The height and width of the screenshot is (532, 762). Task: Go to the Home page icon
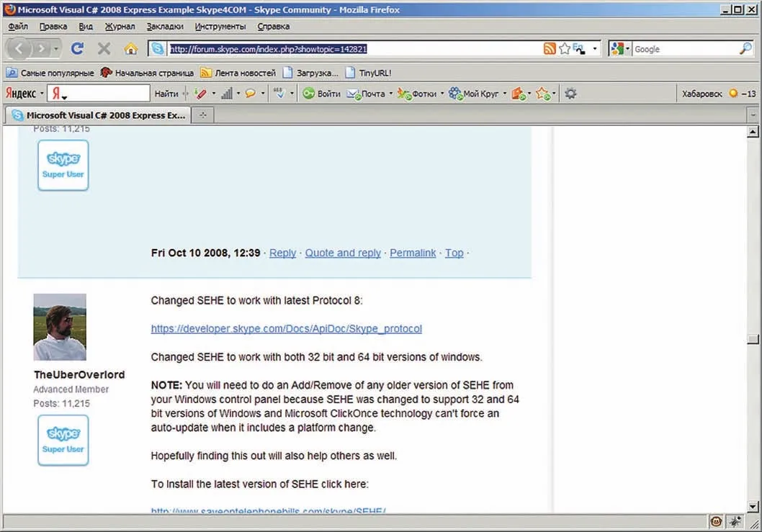tap(130, 48)
